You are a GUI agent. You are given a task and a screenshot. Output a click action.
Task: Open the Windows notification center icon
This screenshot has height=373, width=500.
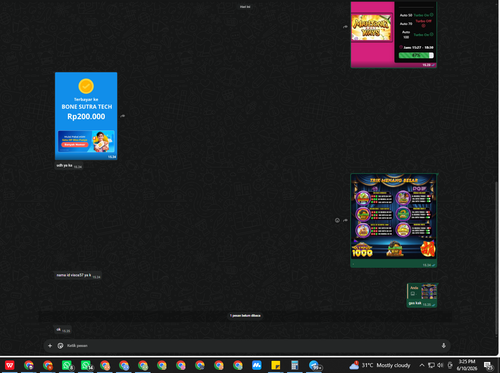pos(488,366)
